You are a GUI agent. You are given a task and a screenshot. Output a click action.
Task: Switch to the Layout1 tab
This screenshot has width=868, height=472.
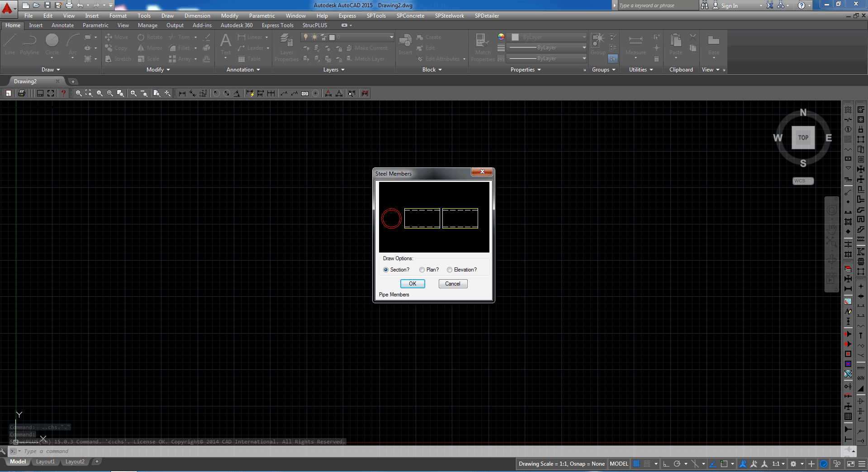point(45,462)
